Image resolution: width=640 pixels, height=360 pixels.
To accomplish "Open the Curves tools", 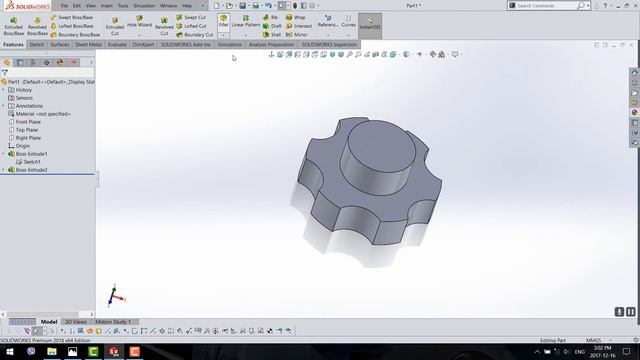I will 348,21.
